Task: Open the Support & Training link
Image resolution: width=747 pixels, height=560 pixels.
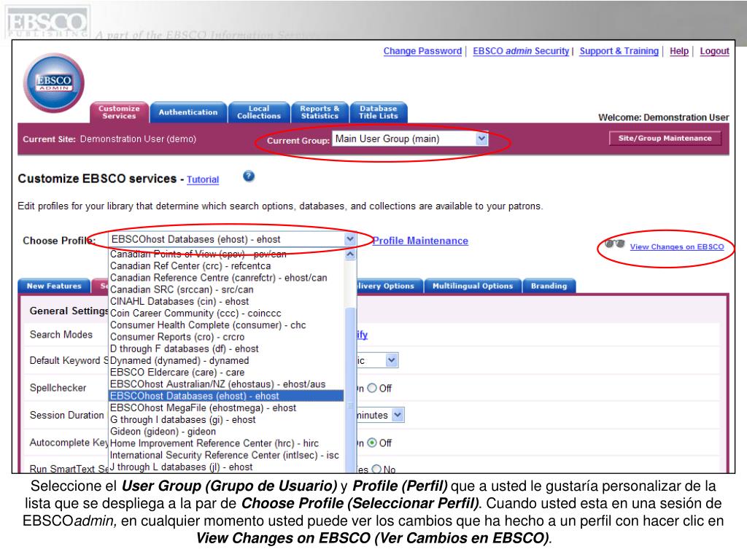Action: click(x=619, y=51)
